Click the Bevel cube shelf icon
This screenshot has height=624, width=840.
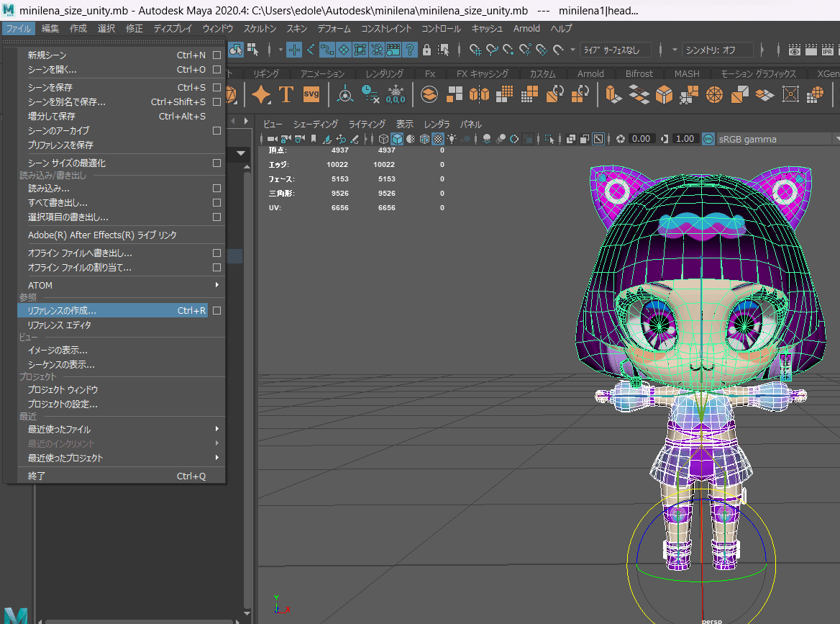tap(664, 94)
